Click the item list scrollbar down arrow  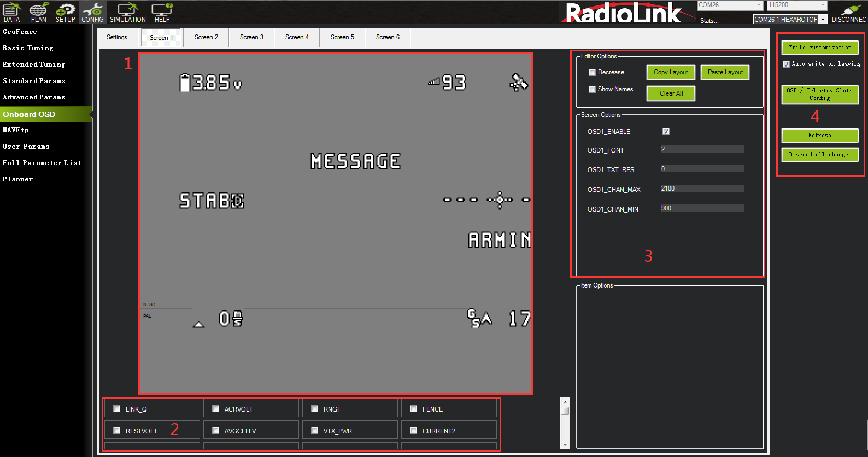point(565,445)
